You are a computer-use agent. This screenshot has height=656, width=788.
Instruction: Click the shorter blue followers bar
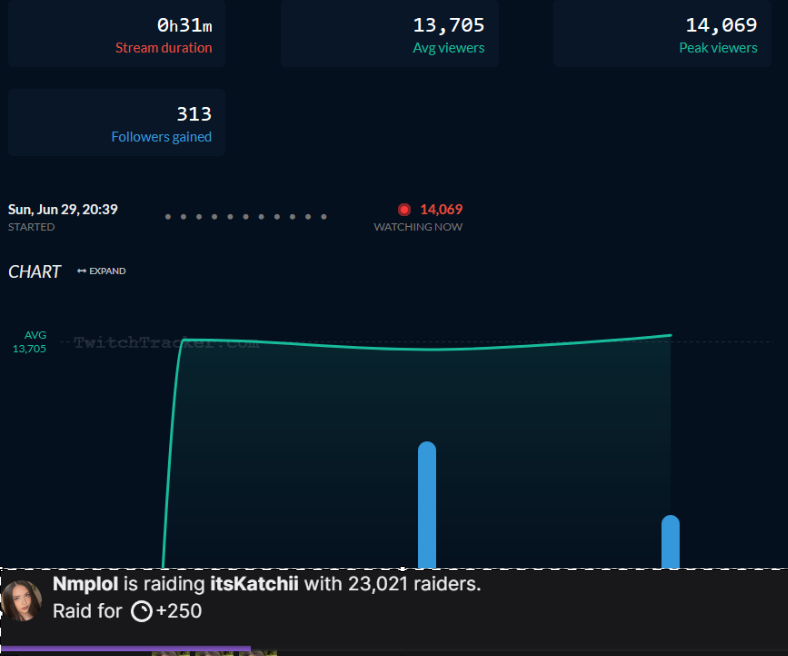pos(670,541)
